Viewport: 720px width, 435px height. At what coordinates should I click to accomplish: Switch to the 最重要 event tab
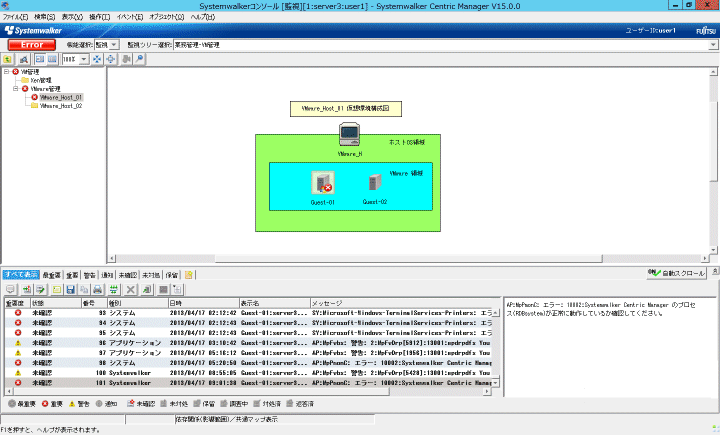click(51, 275)
